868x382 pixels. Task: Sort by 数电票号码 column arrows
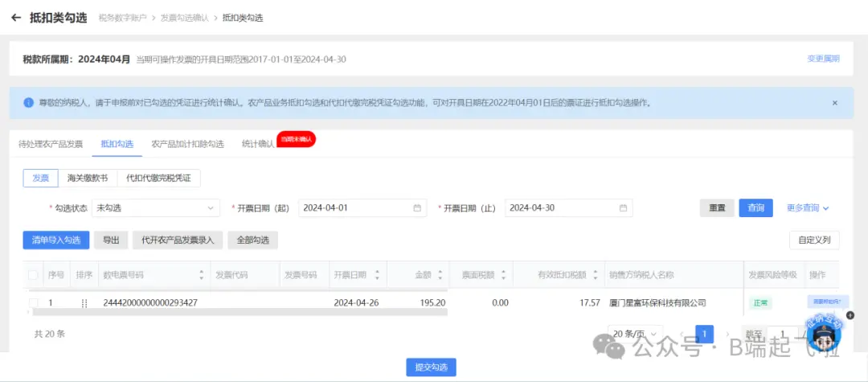pyautogui.click(x=201, y=275)
